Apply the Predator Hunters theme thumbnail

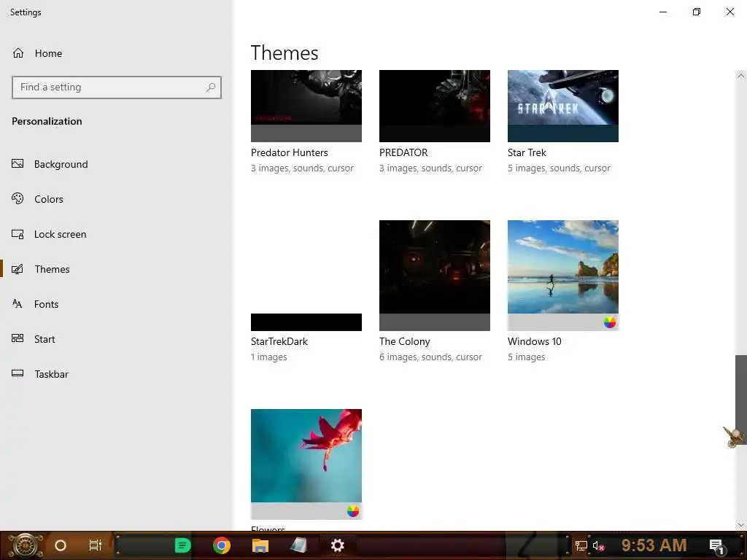point(306,106)
